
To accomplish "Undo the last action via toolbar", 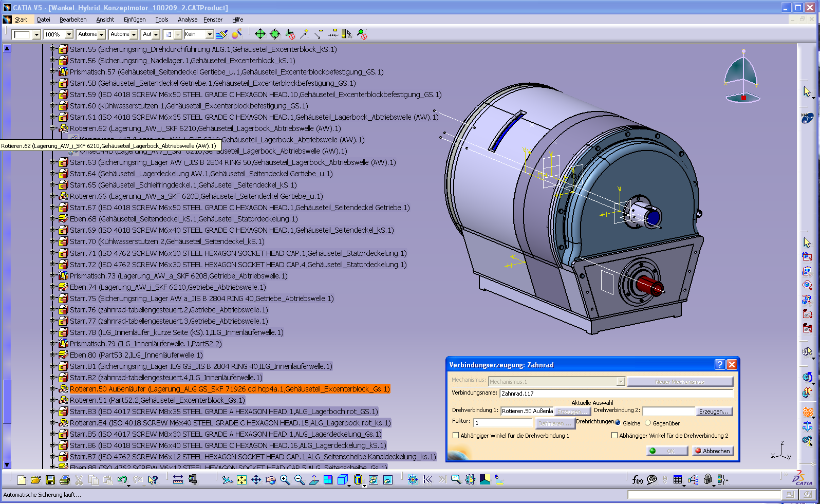I will pos(122,480).
